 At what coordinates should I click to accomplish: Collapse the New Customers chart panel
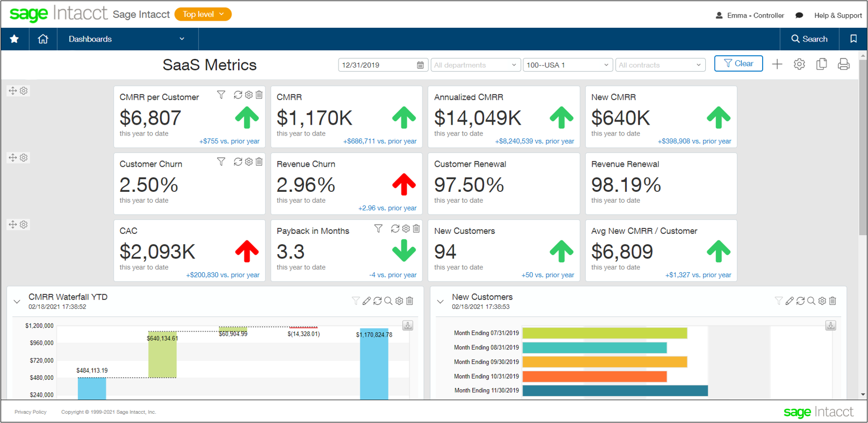click(441, 301)
